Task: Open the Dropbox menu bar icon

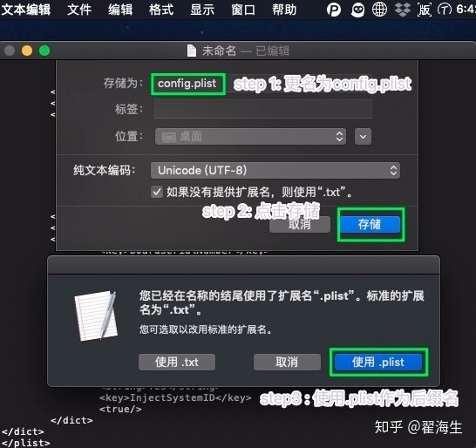Action: (x=402, y=10)
